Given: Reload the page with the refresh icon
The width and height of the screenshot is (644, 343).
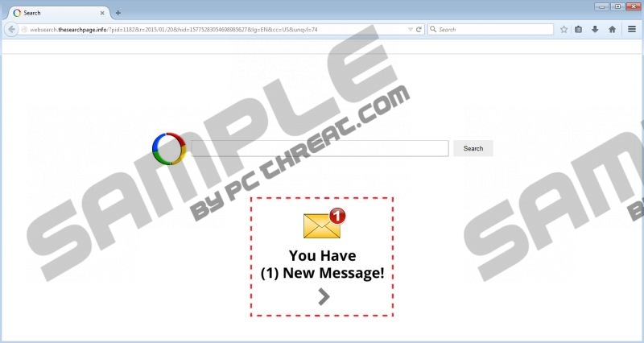Looking at the screenshot, I should (419, 29).
